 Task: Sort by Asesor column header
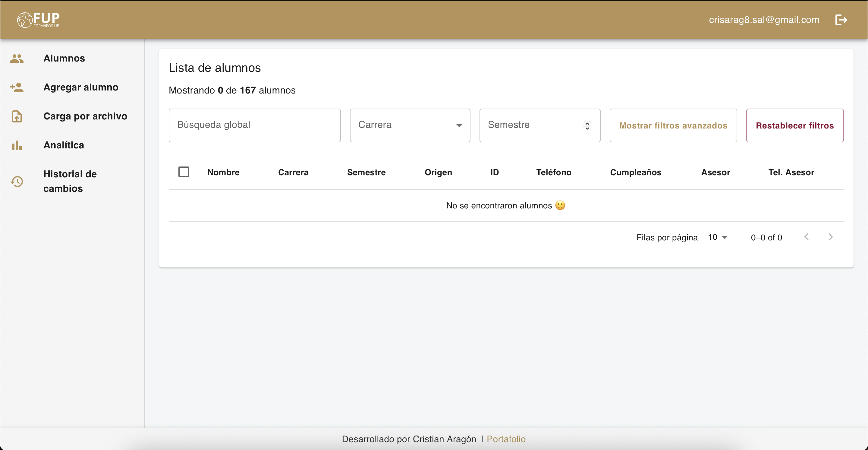[x=715, y=172]
